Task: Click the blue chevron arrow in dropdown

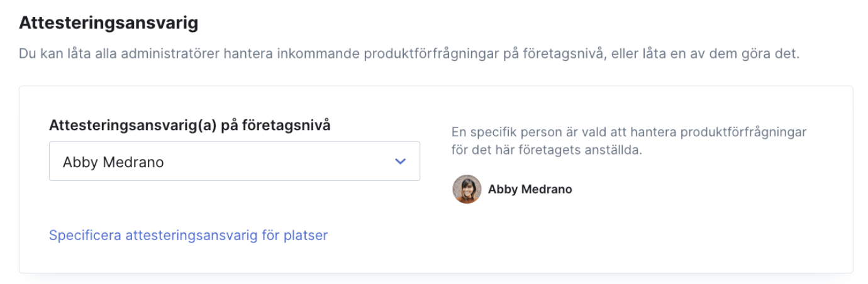Action: click(x=400, y=161)
